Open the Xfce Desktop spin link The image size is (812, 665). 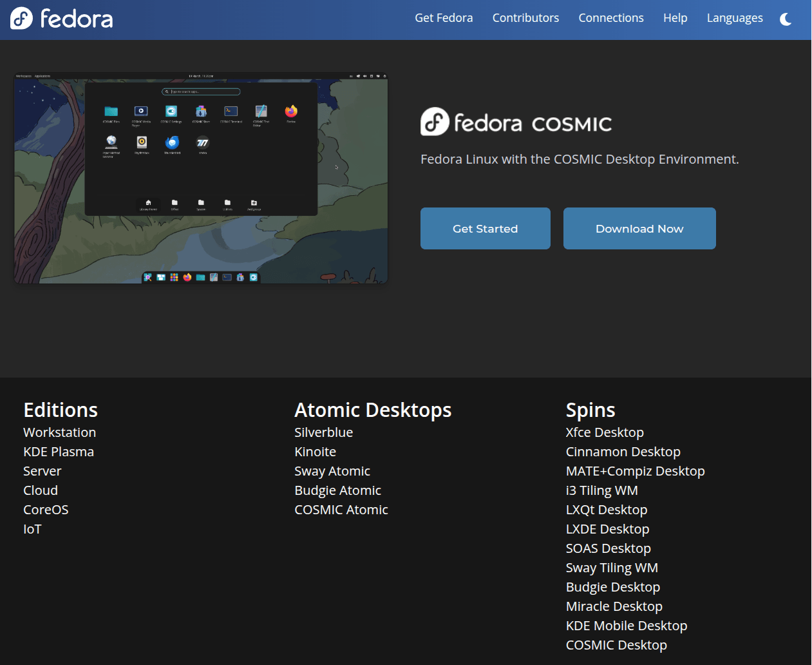605,432
